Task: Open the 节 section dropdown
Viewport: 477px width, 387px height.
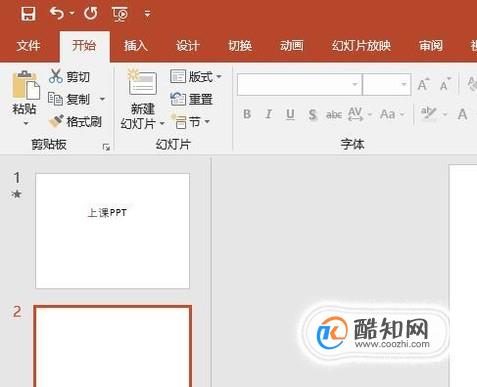Action: click(x=190, y=122)
